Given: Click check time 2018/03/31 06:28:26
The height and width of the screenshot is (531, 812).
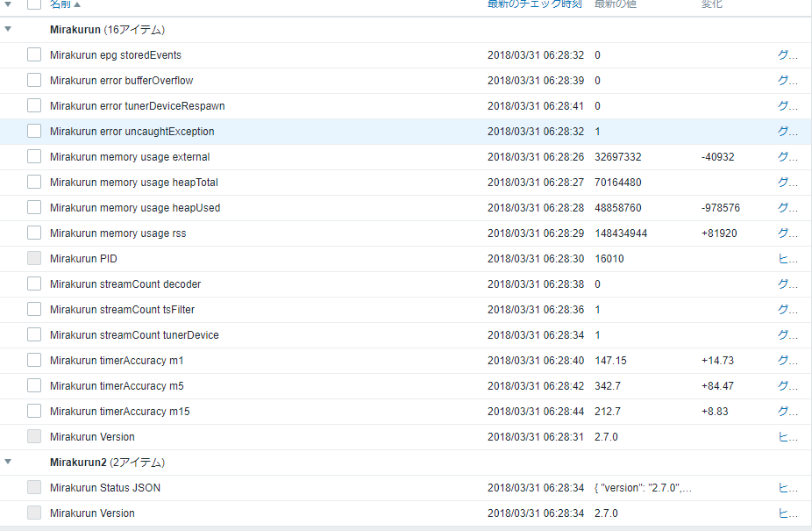Looking at the screenshot, I should (x=536, y=156).
